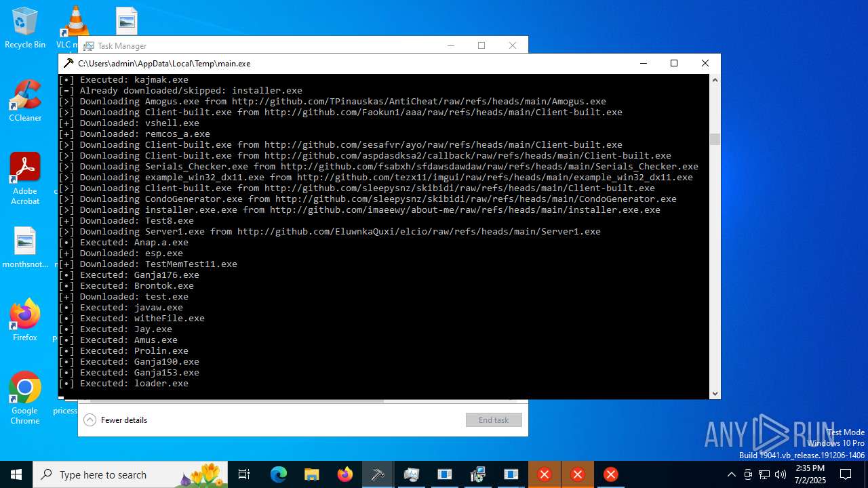Launch the Firefox desktop shortcut
868x488 pixels.
pos(25,320)
